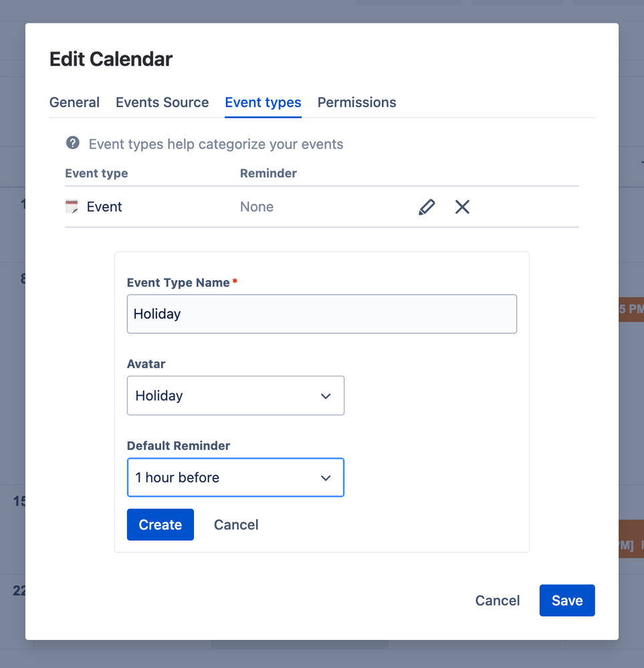The height and width of the screenshot is (668, 644).
Task: Click the Reminder column header
Action: [x=269, y=173]
